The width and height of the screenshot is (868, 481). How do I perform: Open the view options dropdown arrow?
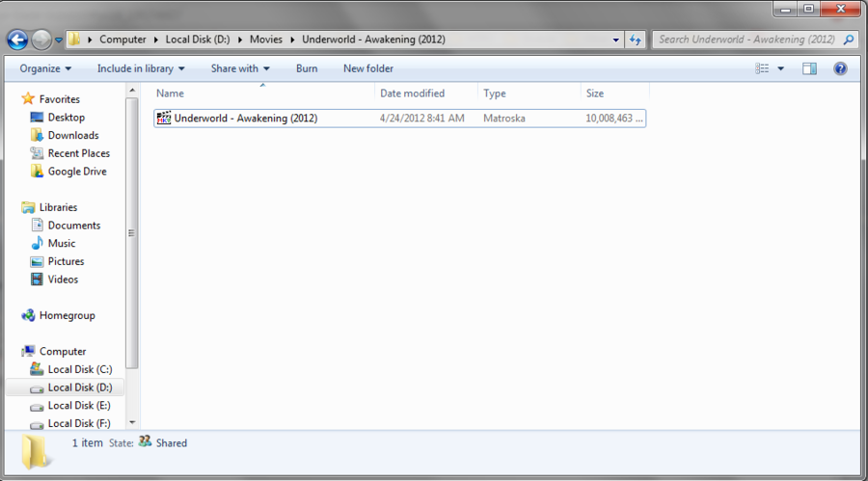coord(780,68)
